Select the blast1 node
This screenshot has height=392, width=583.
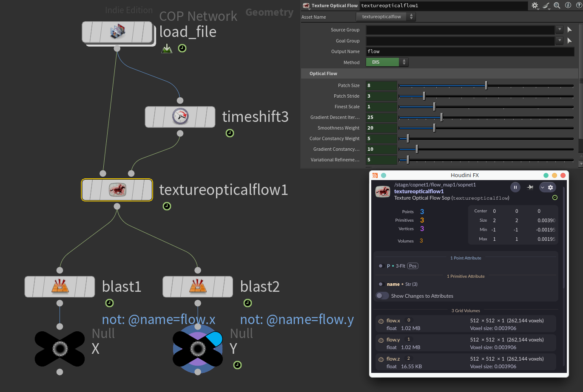[x=60, y=287]
